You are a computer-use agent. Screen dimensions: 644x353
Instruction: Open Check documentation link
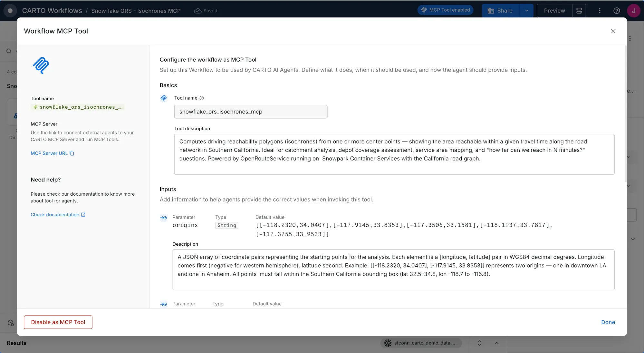pos(58,215)
